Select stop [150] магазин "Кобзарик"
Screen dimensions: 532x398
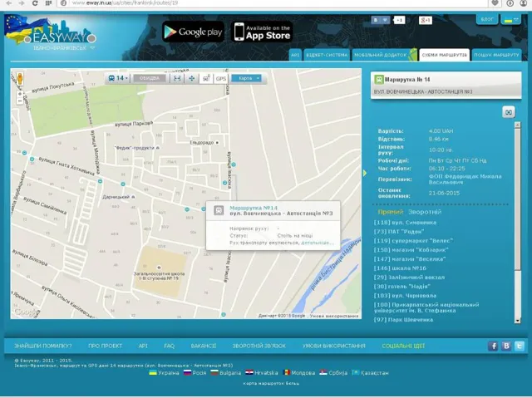tap(411, 250)
